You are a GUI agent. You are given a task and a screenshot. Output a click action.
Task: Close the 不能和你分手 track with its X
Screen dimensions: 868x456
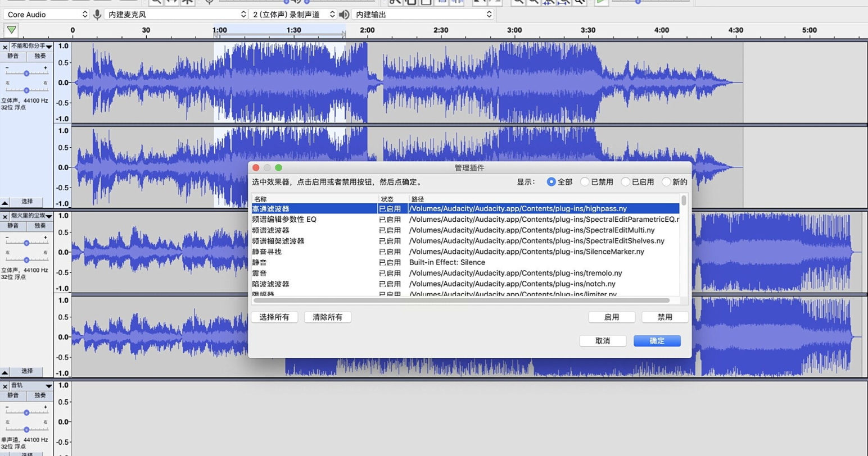click(x=5, y=47)
